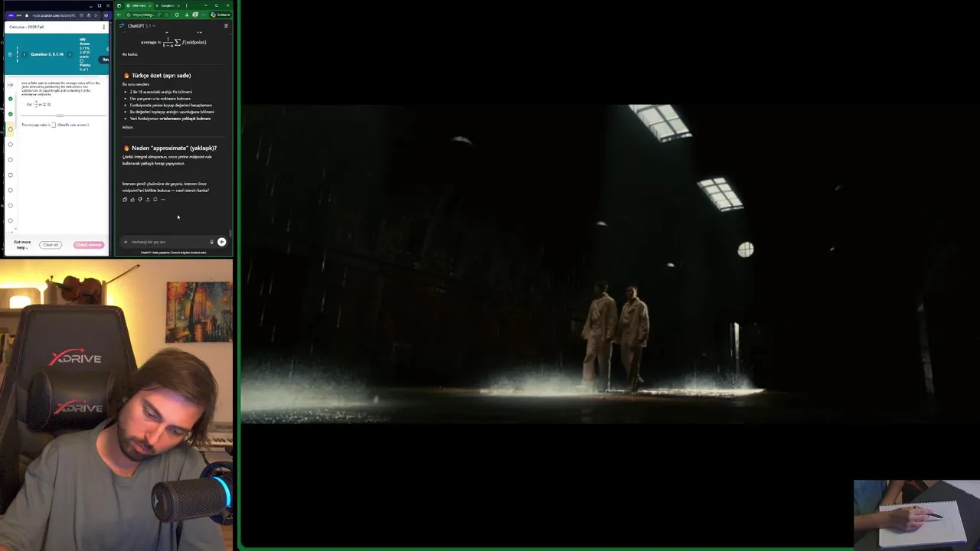
Task: Start a new chat with the edit icon
Action: (x=226, y=26)
